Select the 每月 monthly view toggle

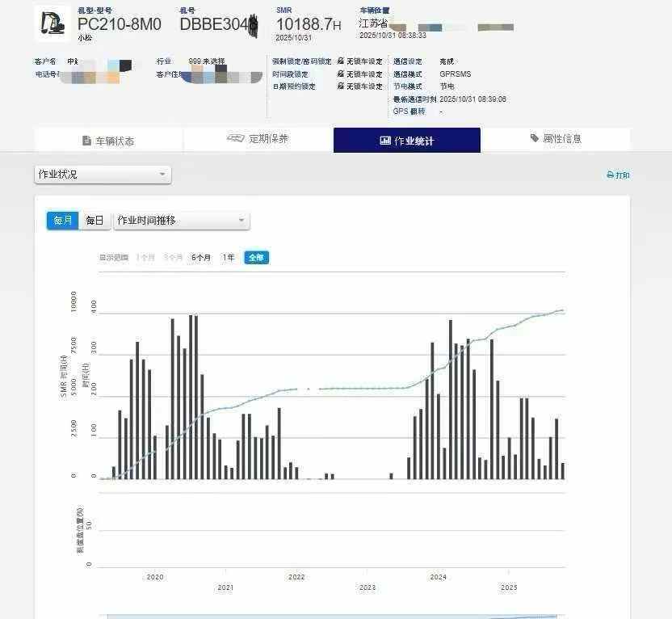click(x=62, y=221)
